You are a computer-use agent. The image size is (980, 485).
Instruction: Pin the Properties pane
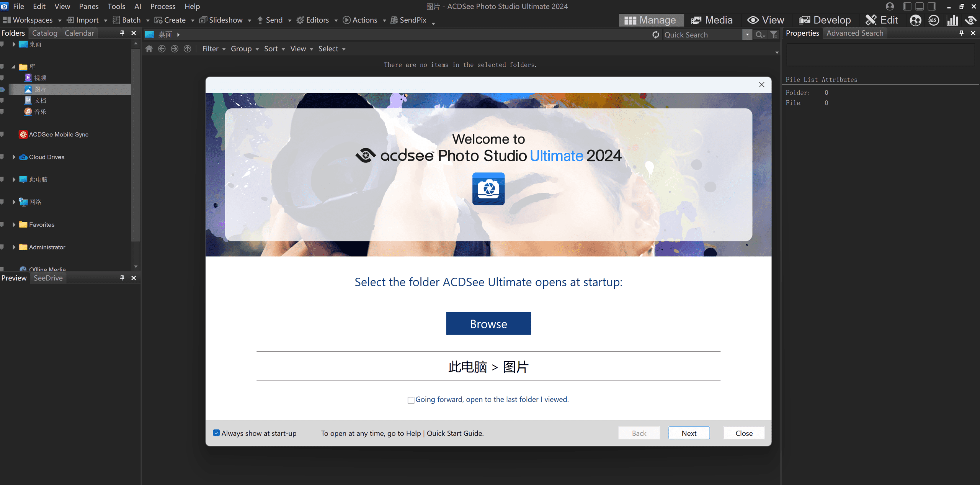pos(961,33)
